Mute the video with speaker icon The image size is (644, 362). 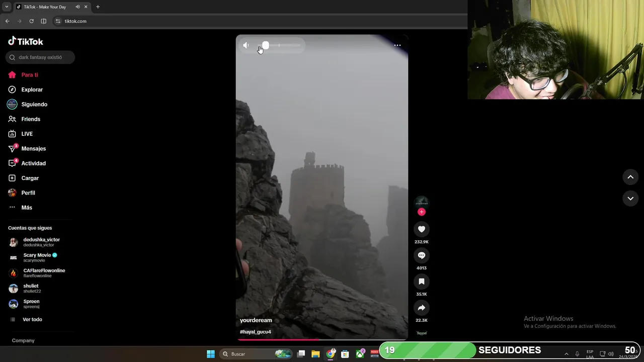tap(246, 45)
